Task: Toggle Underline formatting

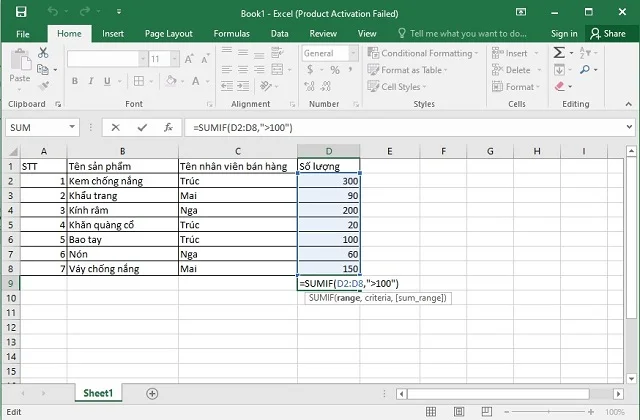Action: click(x=108, y=80)
